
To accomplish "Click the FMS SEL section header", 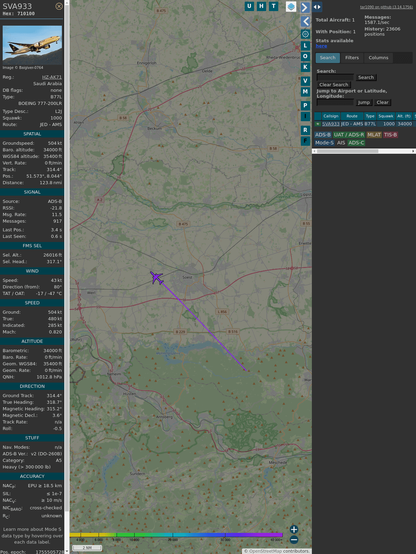I will 32,246.
